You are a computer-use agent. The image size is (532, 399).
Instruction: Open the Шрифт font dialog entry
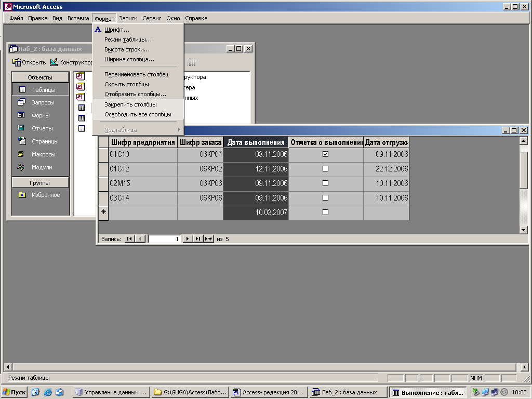(x=116, y=30)
